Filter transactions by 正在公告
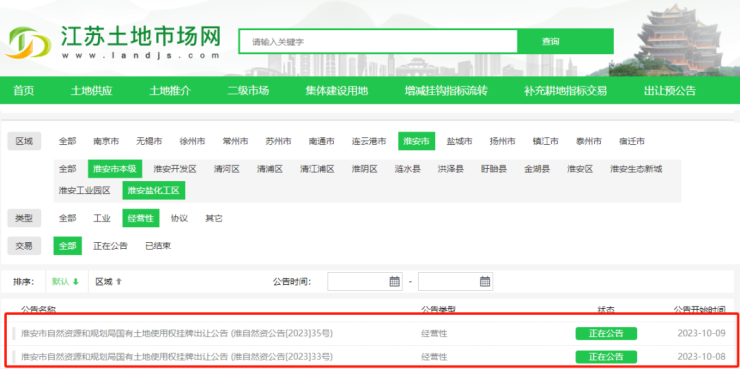Screen dimensions: 740x369 pos(110,246)
